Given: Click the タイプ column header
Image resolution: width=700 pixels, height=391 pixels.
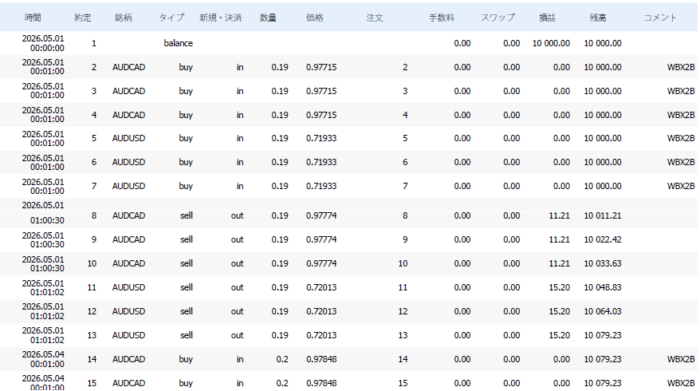Looking at the screenshot, I should (171, 17).
